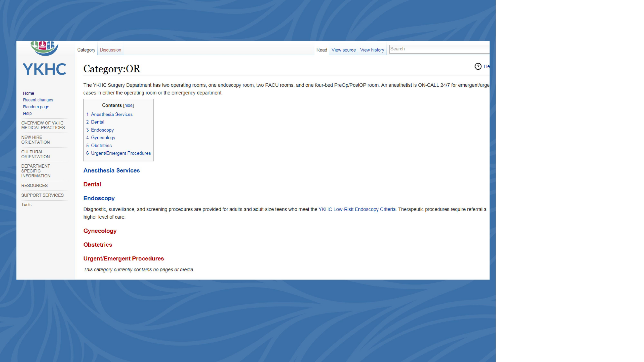Click the Gynecology red heading link
644x362 pixels.
[100, 231]
